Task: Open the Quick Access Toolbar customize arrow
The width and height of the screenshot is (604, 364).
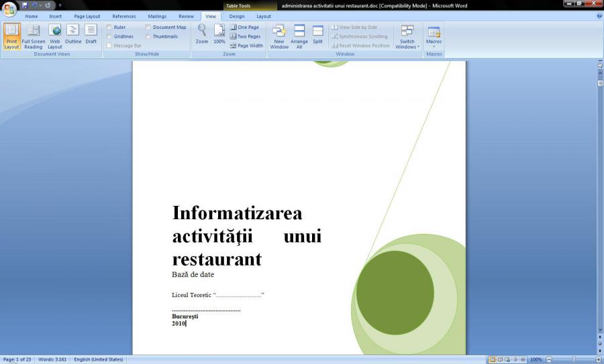Action: [60, 5]
